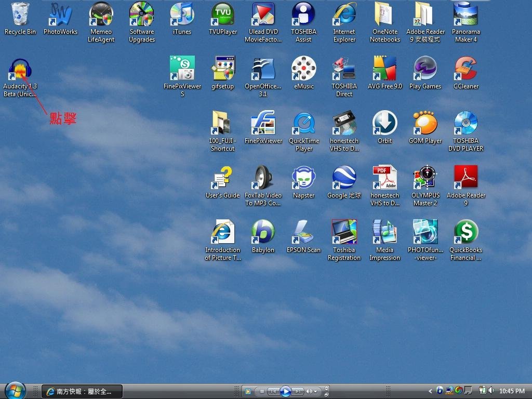Open the network connection tray icon

point(449,391)
